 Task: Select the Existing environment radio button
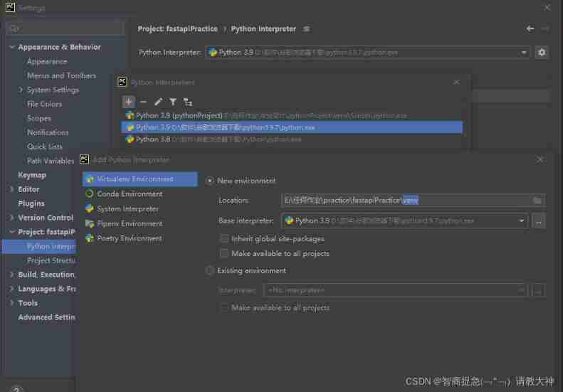pos(210,270)
